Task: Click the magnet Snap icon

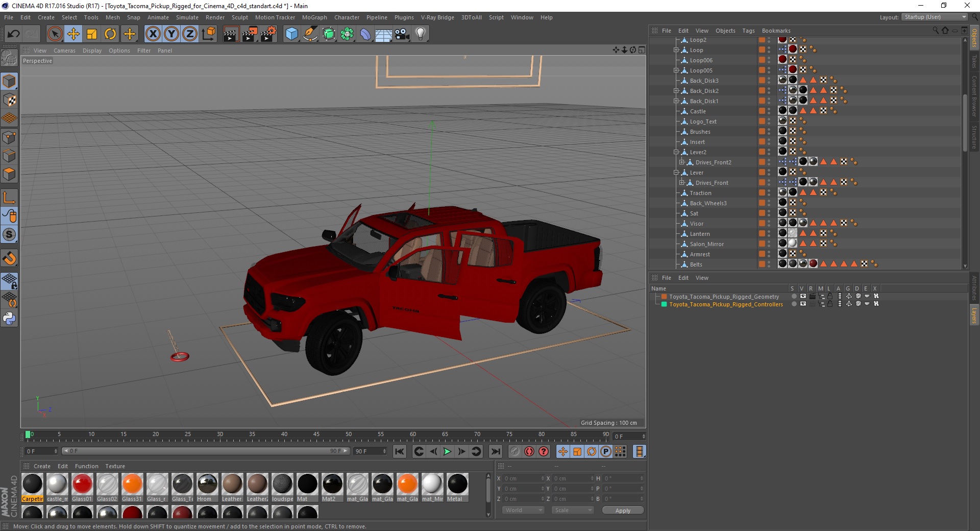Action: point(9,258)
